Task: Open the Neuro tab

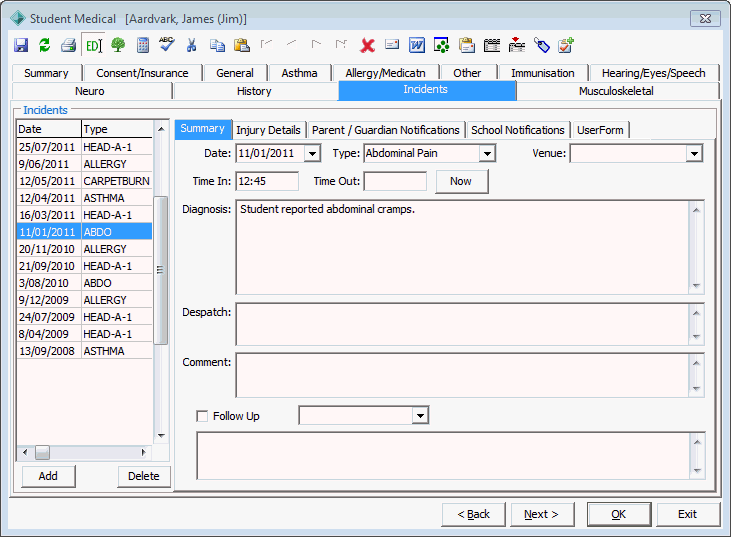Action: coord(90,91)
